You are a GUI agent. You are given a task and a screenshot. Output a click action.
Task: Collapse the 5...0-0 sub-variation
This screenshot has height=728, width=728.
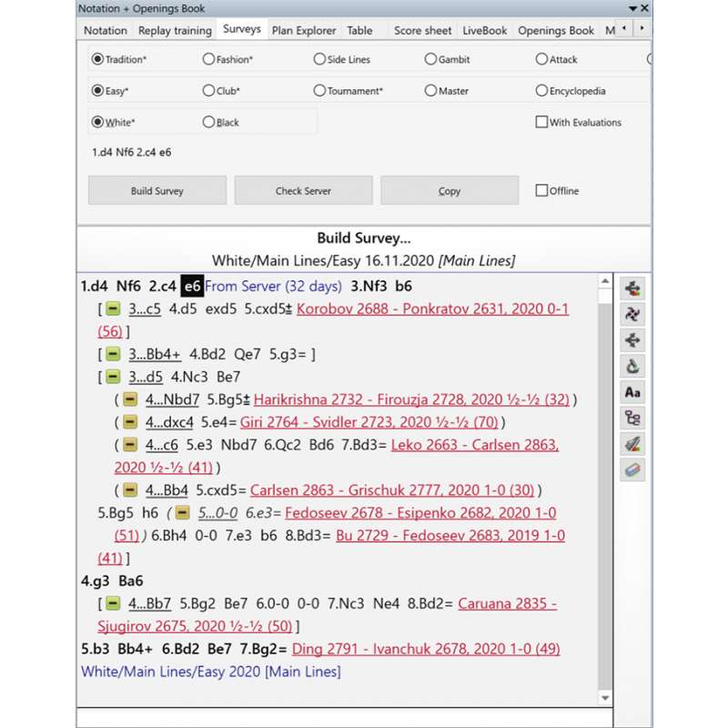click(183, 512)
